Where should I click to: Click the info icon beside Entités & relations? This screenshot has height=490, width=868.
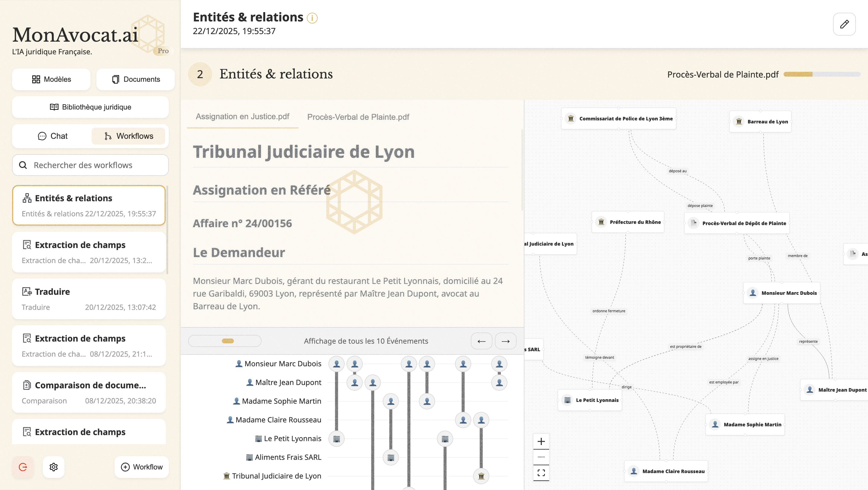point(312,18)
